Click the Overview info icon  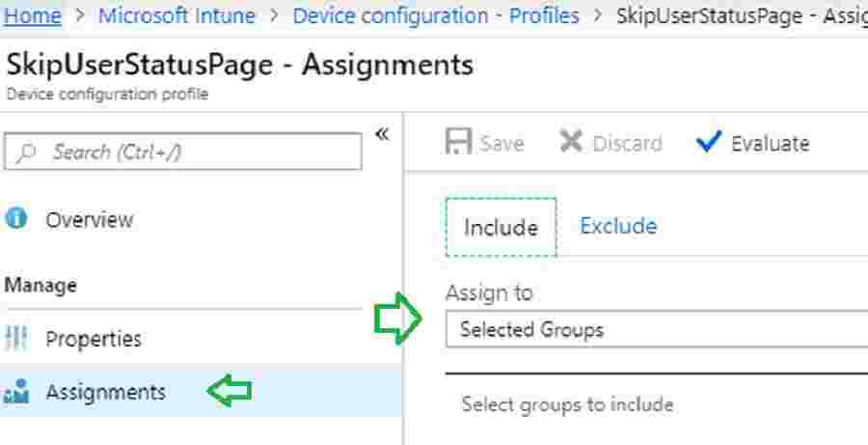click(16, 219)
